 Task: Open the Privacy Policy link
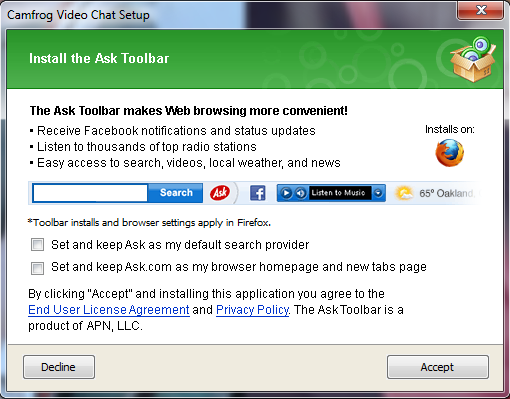252,310
